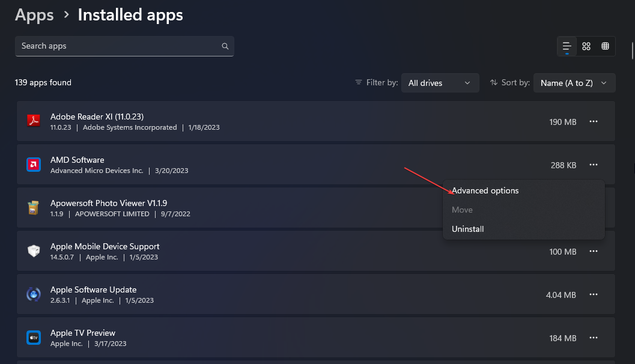Click the Adobe Reader app icon

tap(33, 121)
